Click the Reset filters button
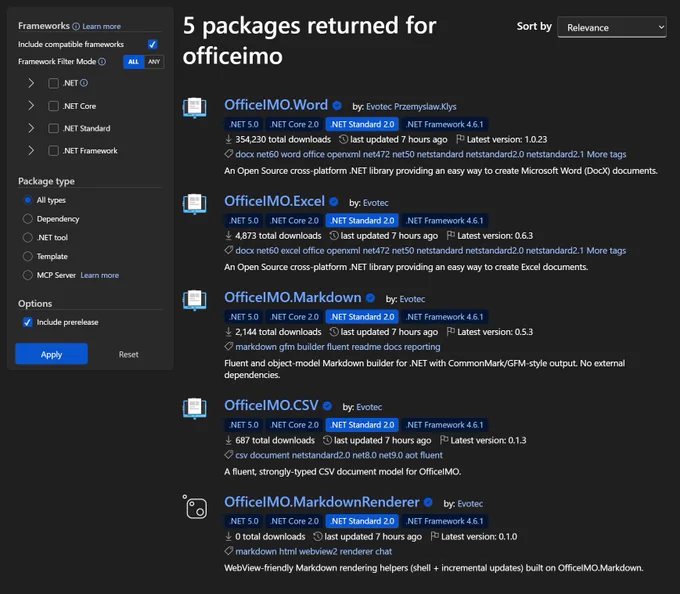680x594 pixels. pyautogui.click(x=128, y=354)
